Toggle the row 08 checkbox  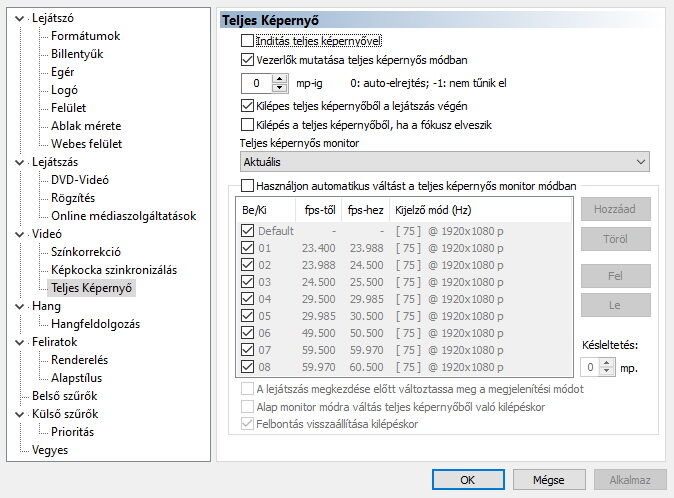(247, 367)
